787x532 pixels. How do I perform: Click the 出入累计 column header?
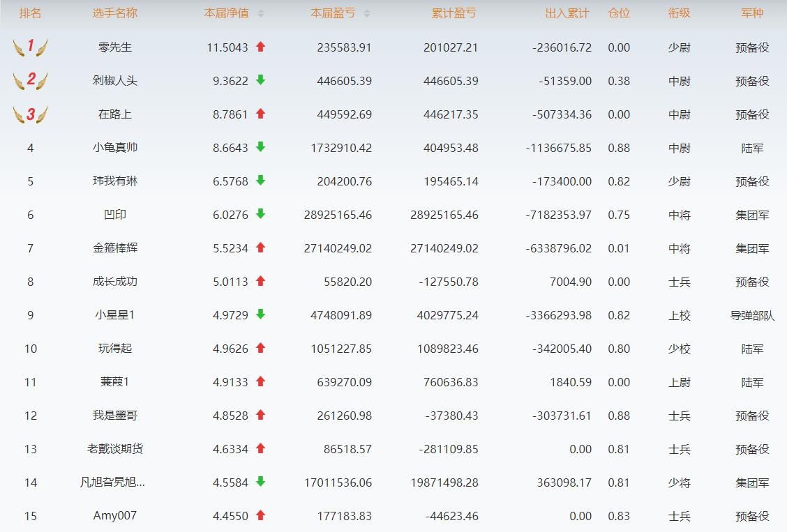(x=567, y=13)
